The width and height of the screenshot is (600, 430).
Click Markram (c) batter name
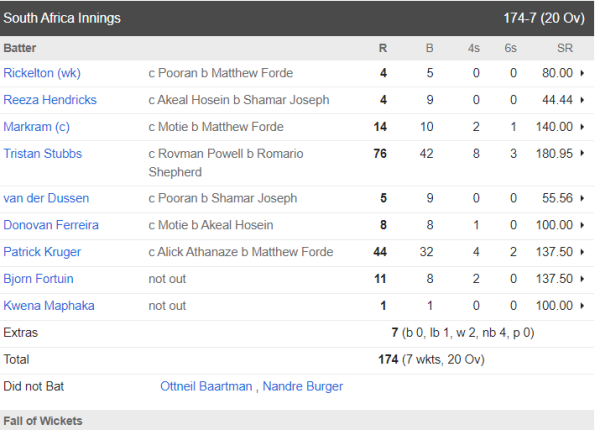point(33,127)
